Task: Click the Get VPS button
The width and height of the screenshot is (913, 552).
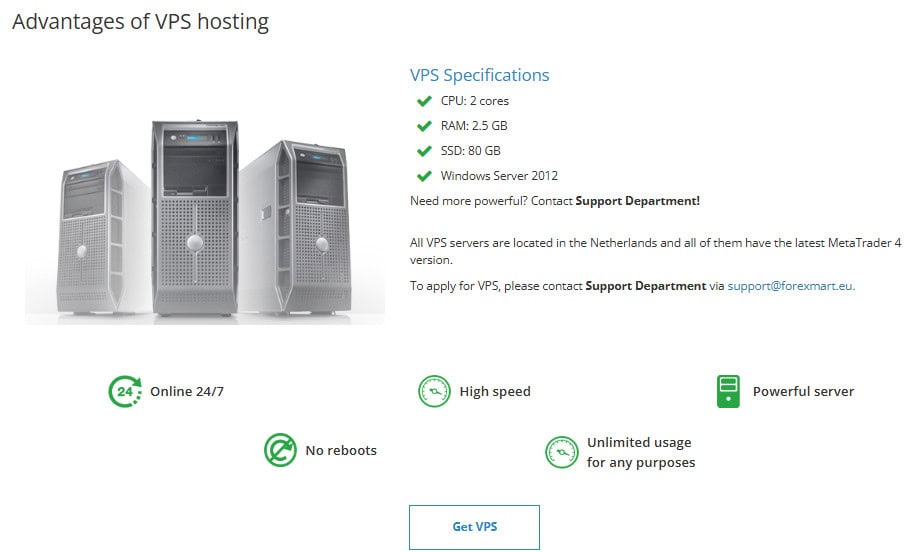Action: point(474,527)
